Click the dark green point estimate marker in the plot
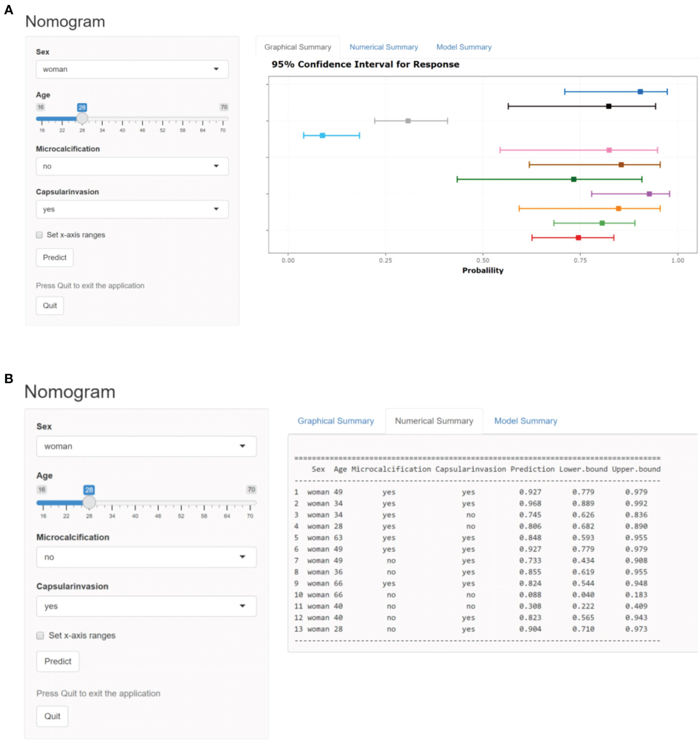Screen dimensions: 700x745 point(574,179)
